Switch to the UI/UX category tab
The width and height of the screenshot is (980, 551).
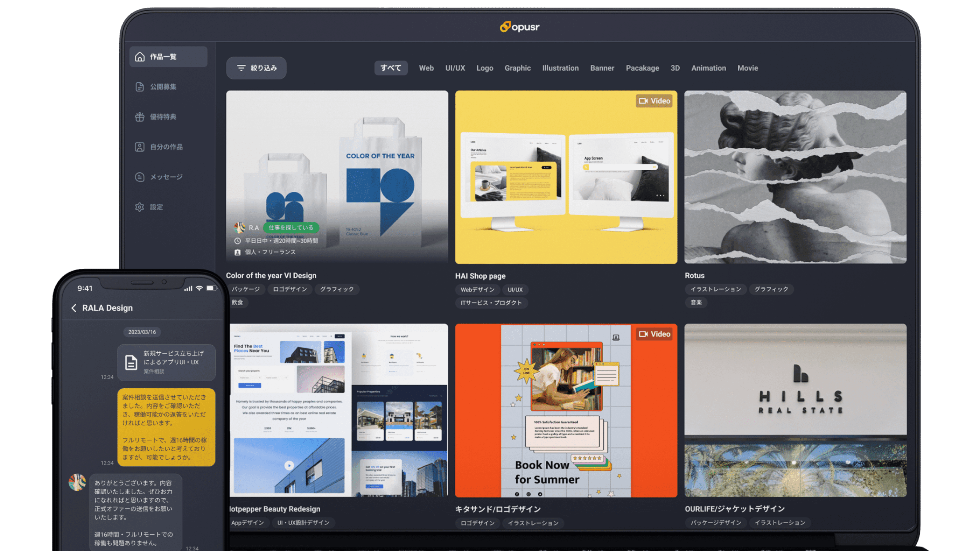coord(455,68)
